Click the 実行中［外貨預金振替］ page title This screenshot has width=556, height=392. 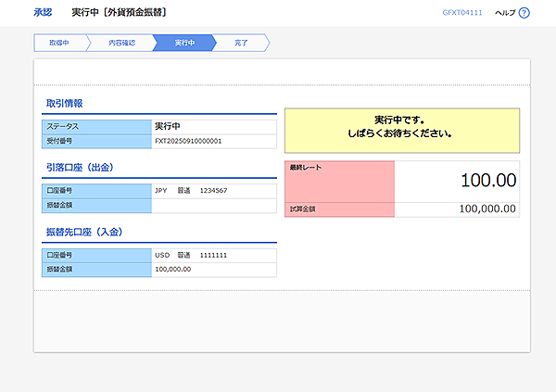coord(120,12)
